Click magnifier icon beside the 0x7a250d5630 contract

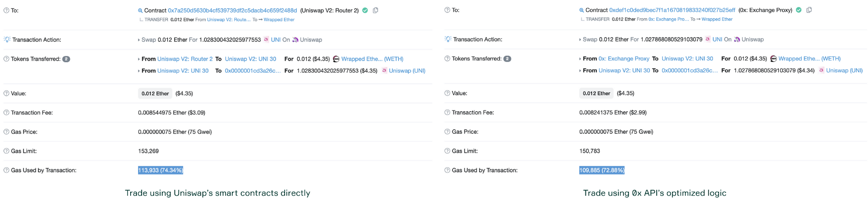(x=140, y=10)
